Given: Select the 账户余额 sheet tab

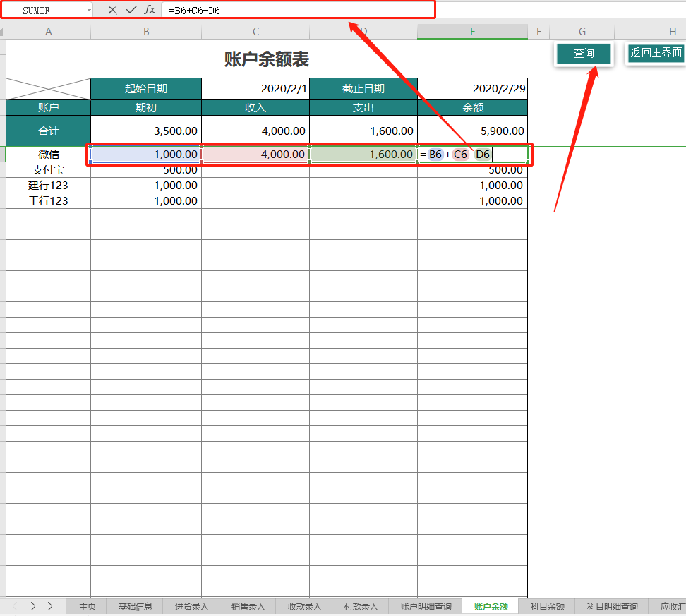Looking at the screenshot, I should tap(491, 606).
